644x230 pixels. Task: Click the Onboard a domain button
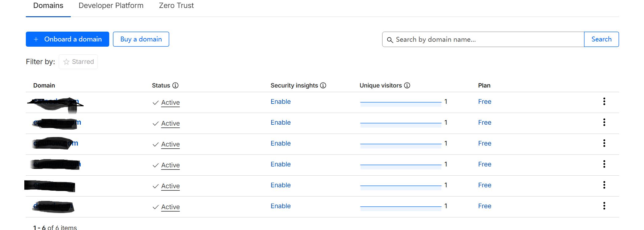pos(67,39)
